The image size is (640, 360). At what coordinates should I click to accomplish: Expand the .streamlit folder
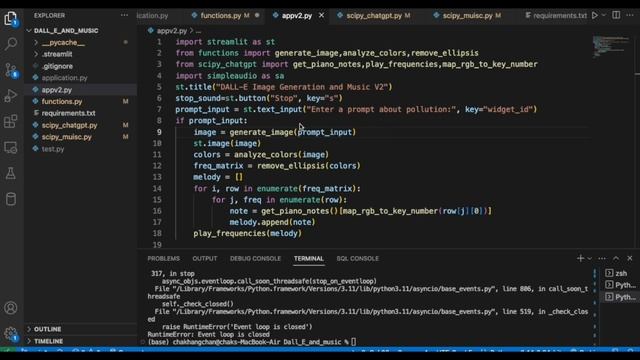coord(81,54)
